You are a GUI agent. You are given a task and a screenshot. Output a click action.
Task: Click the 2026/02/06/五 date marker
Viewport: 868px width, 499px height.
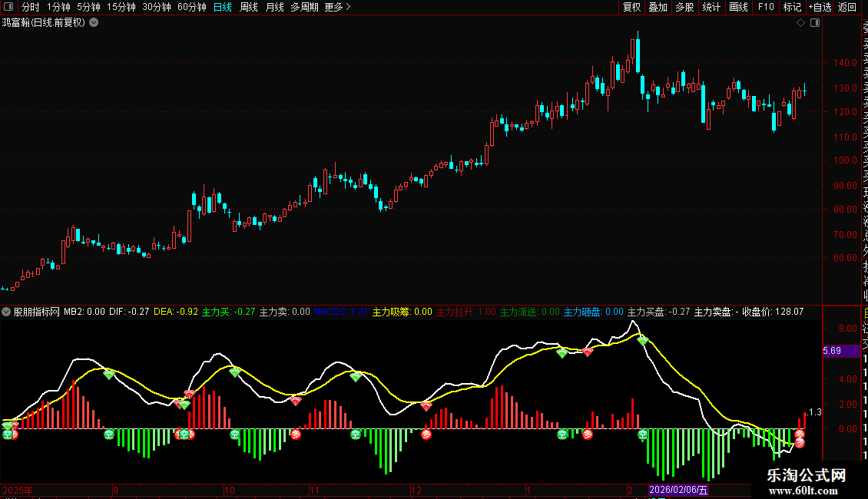click(x=678, y=490)
